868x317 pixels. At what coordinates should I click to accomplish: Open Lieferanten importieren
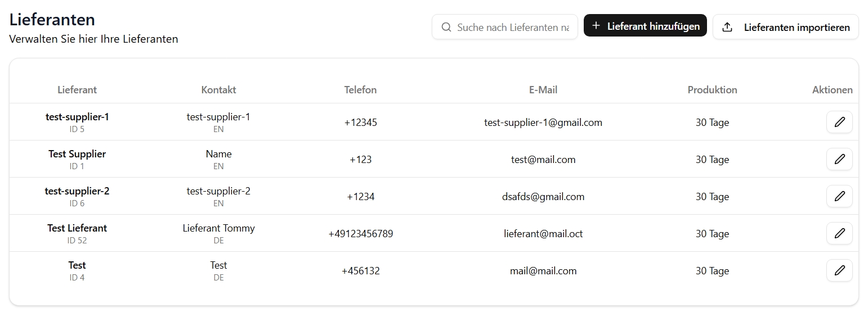point(785,27)
